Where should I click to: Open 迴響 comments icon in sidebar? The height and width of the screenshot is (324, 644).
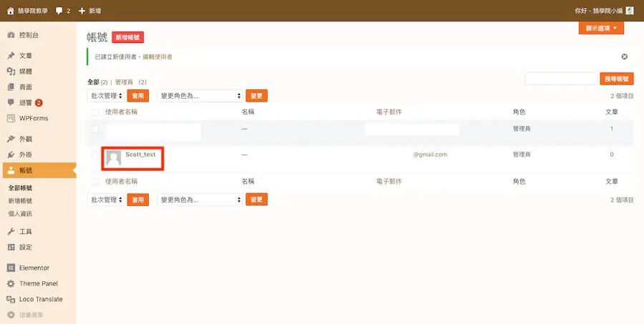(11, 103)
